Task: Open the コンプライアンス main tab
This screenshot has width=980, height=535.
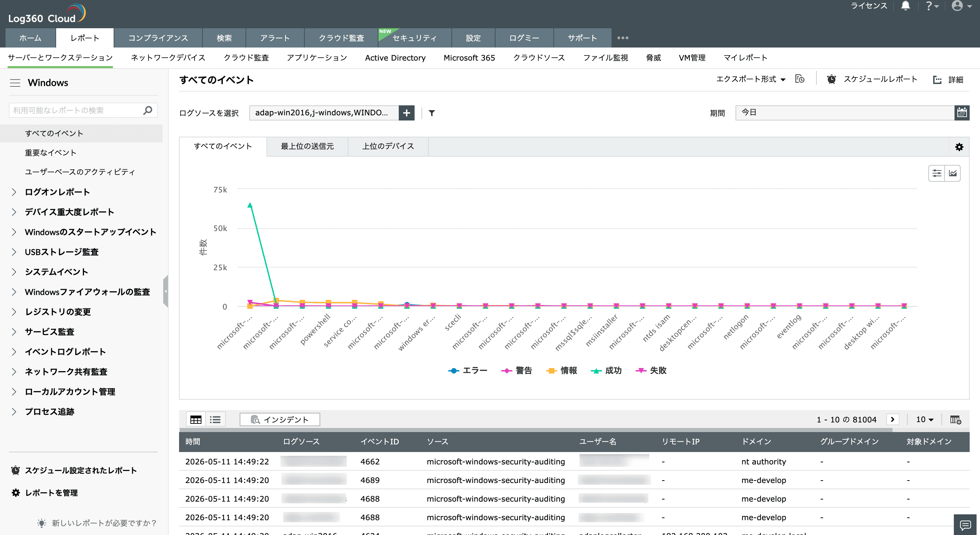Action: pos(158,38)
